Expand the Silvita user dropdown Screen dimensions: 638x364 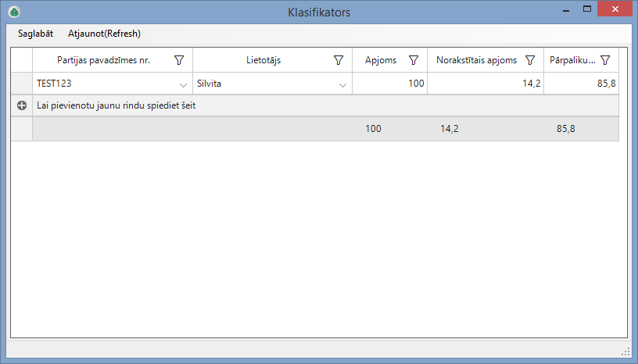342,84
